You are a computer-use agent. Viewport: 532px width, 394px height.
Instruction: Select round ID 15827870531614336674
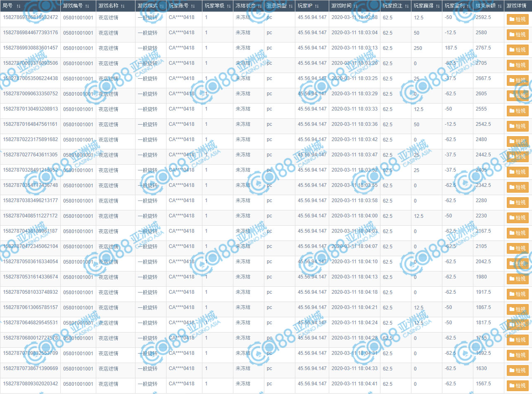pyautogui.click(x=31, y=277)
